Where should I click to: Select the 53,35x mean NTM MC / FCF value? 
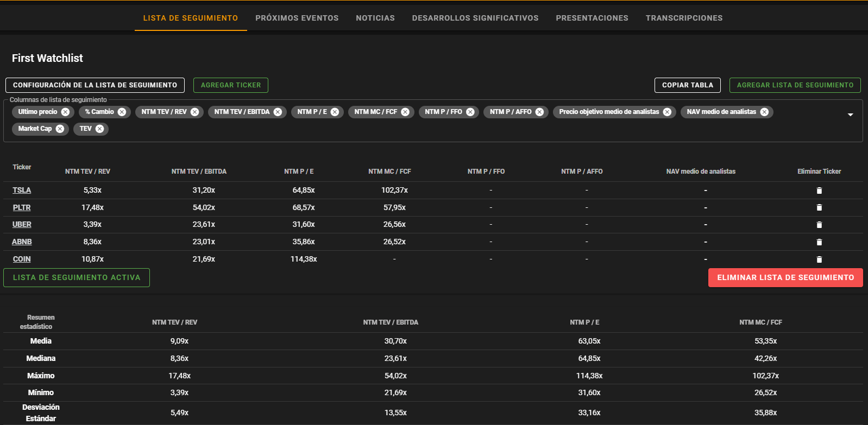point(766,341)
